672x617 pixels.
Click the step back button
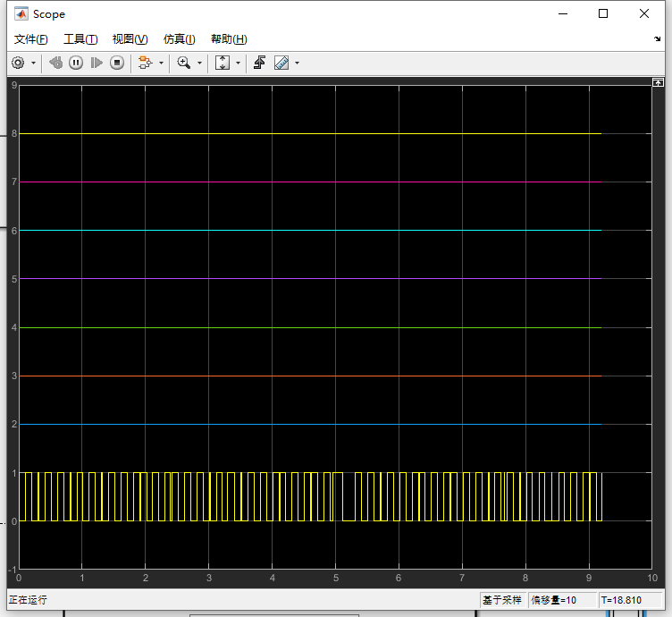click(x=55, y=63)
